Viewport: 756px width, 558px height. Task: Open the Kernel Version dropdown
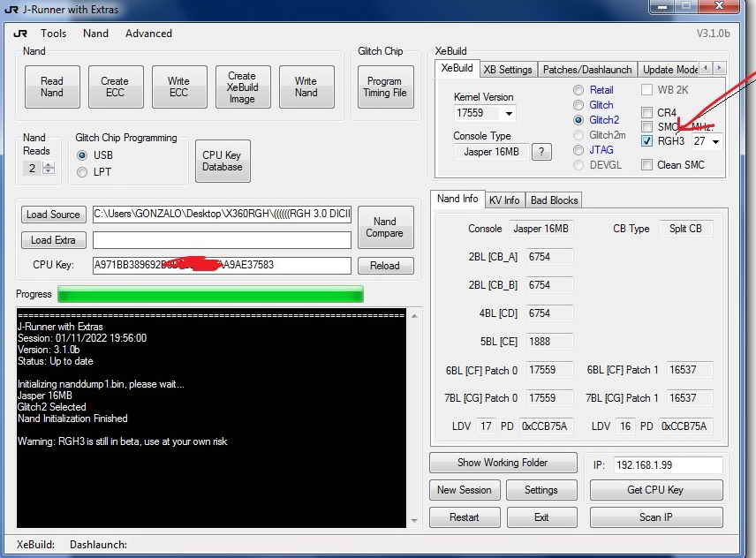tap(509, 114)
